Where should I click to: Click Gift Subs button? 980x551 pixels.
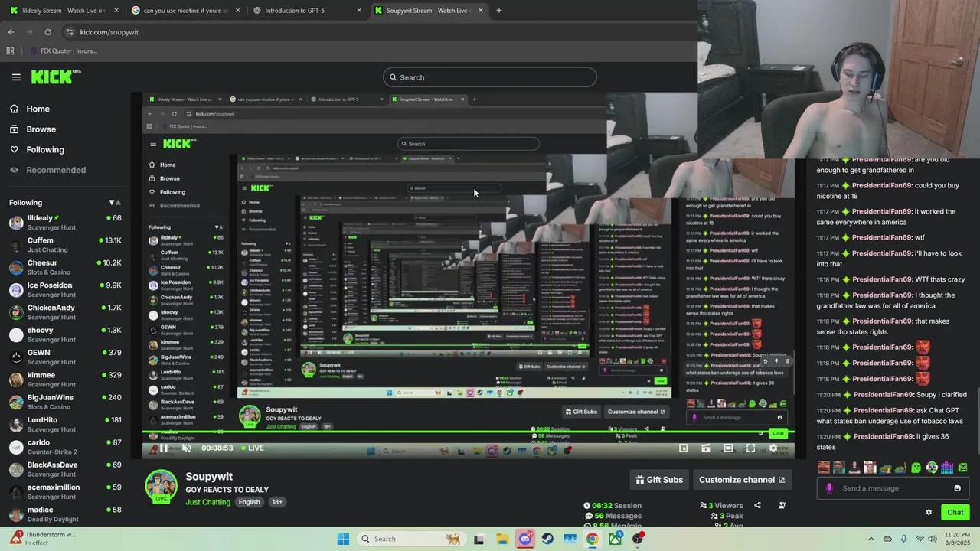659,480
